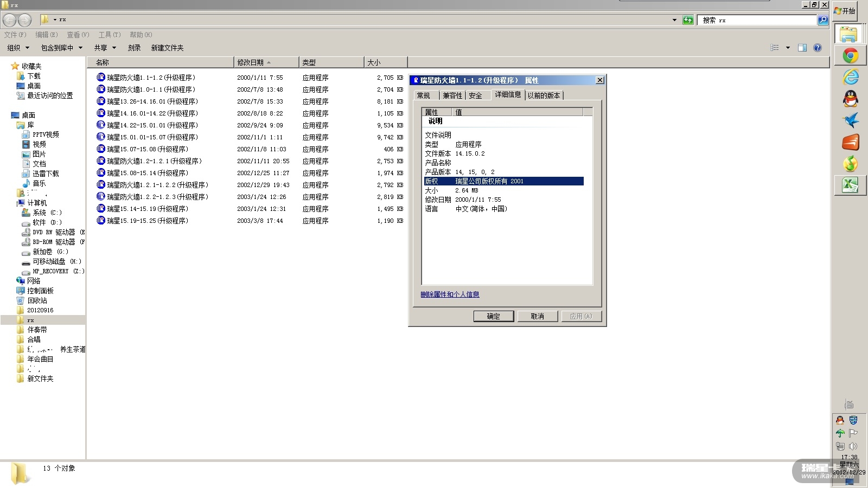Click the 删除属性和个人信息 link

pos(450,294)
